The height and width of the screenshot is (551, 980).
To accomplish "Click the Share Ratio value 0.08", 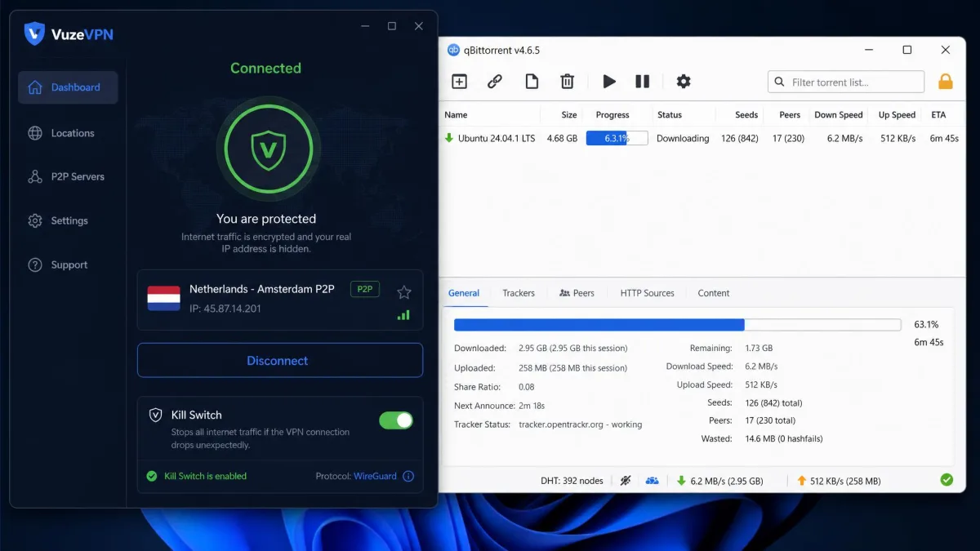I will click(526, 387).
